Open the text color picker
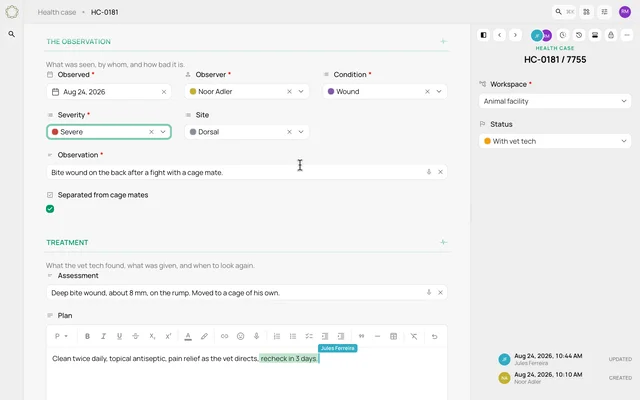This screenshot has width=640, height=400. (188, 336)
